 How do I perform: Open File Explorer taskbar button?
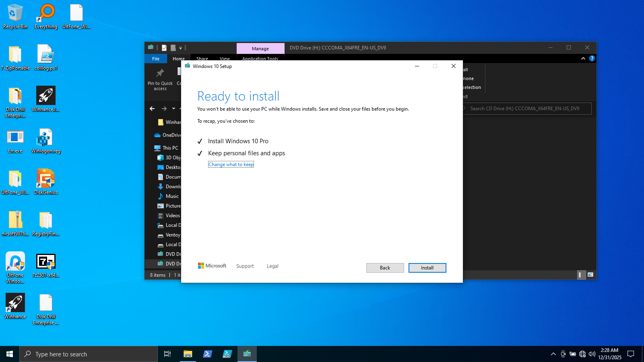point(188,354)
